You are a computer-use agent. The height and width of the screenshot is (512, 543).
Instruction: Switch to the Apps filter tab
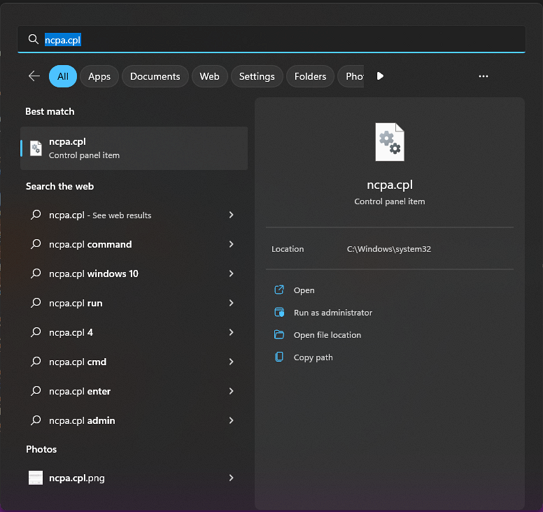pyautogui.click(x=99, y=76)
